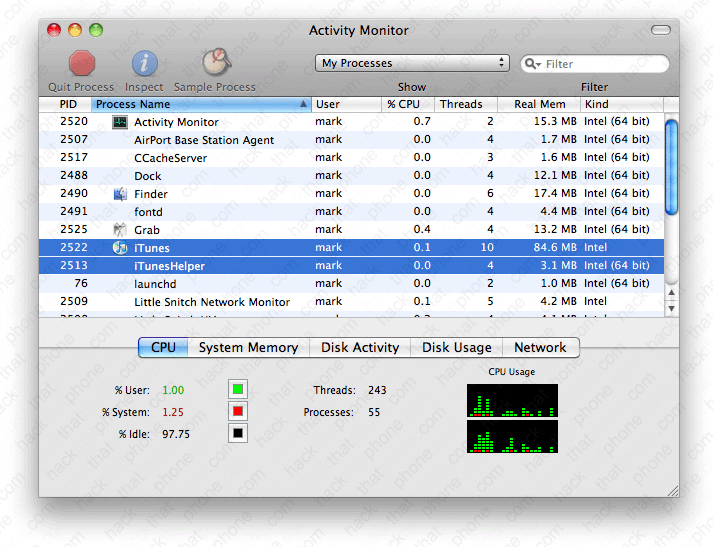Sort by Process Name column header
This screenshot has width=713, height=547.
pyautogui.click(x=200, y=104)
